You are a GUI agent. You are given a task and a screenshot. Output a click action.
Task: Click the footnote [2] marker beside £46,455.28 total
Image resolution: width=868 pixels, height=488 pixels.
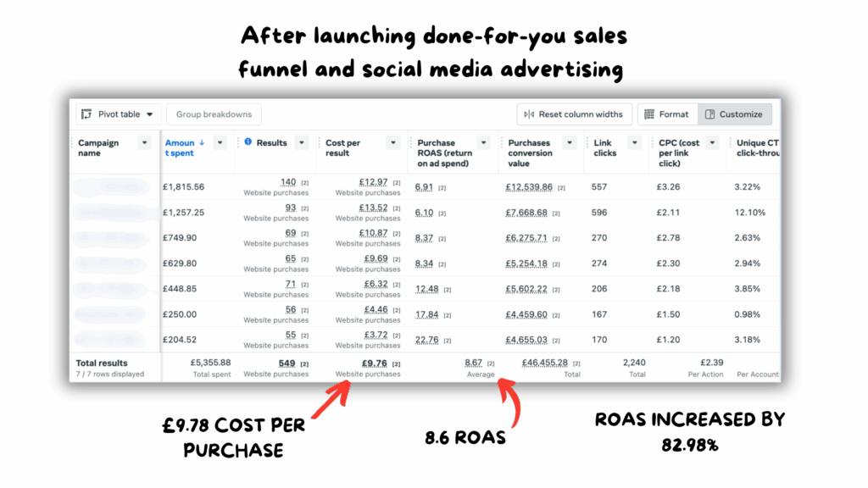click(576, 363)
